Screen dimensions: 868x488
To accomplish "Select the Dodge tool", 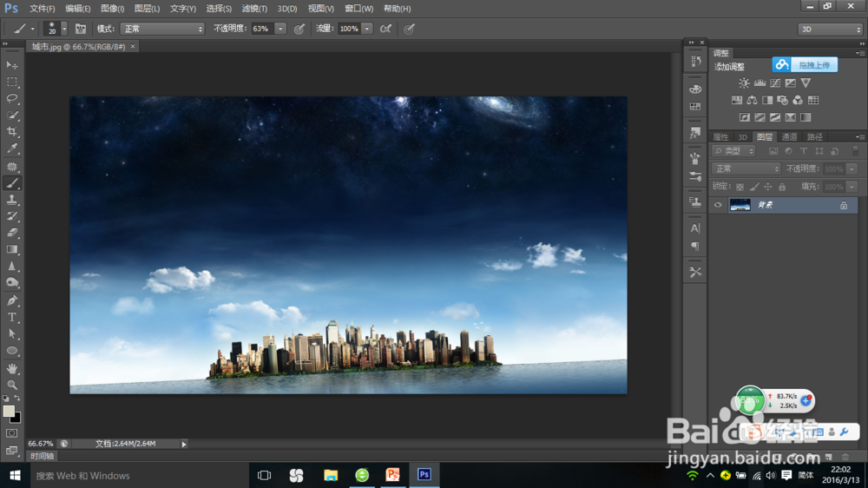I will 12,282.
